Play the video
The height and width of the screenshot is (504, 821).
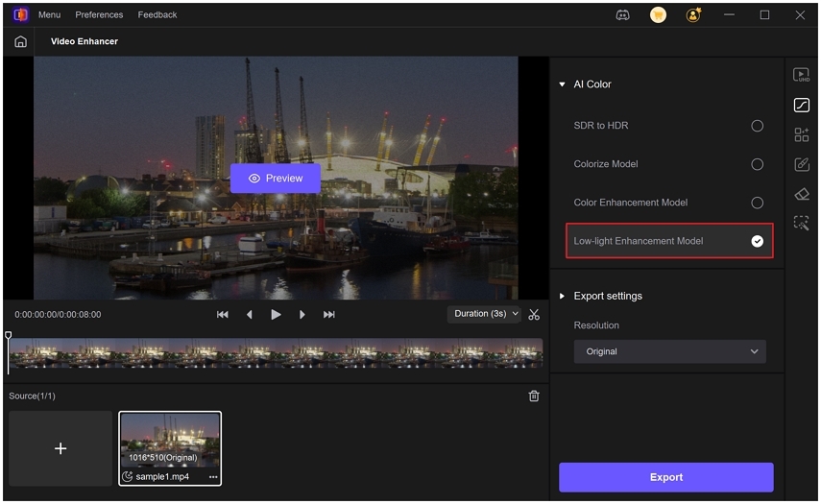point(276,315)
